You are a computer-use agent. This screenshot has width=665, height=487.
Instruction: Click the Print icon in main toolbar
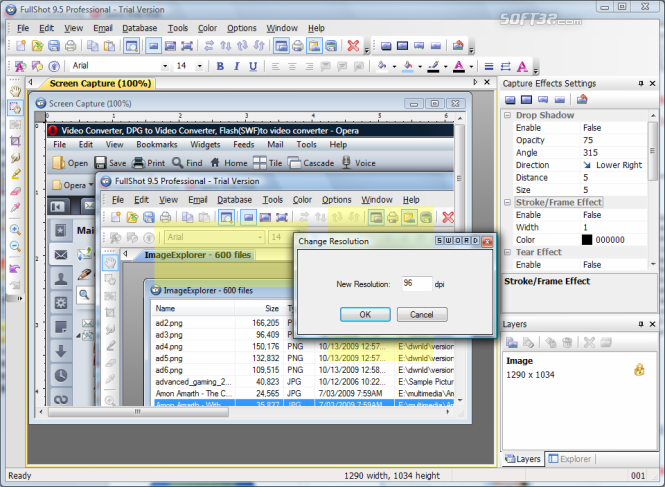[x=70, y=45]
